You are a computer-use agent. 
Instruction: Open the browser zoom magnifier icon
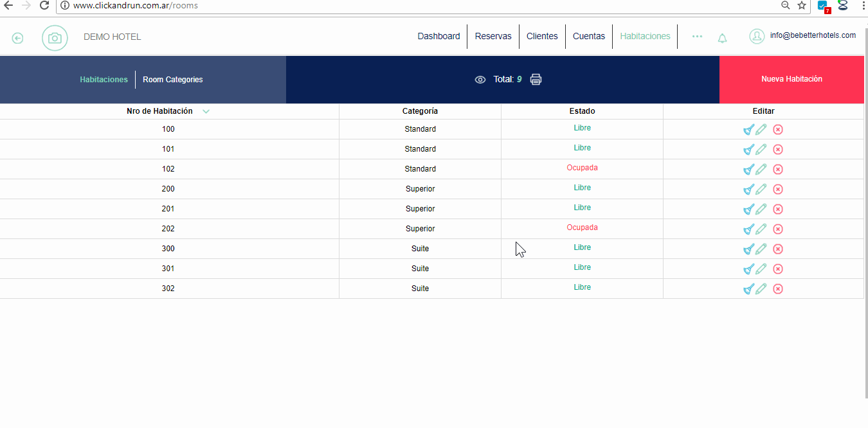785,5
